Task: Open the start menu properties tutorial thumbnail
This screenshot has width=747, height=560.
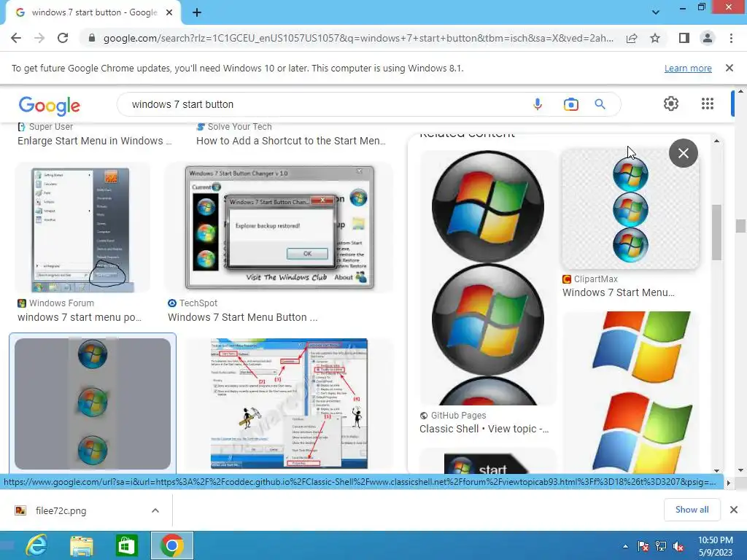Action: pos(289,404)
